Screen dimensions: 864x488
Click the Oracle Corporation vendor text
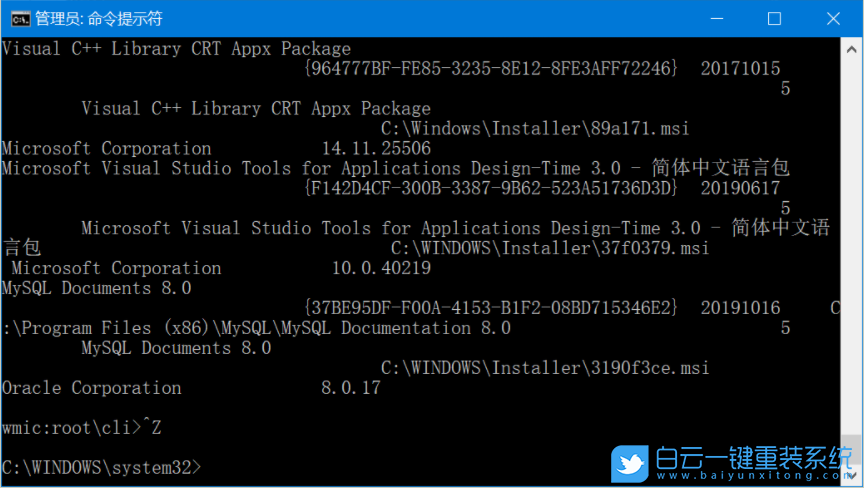click(x=91, y=388)
